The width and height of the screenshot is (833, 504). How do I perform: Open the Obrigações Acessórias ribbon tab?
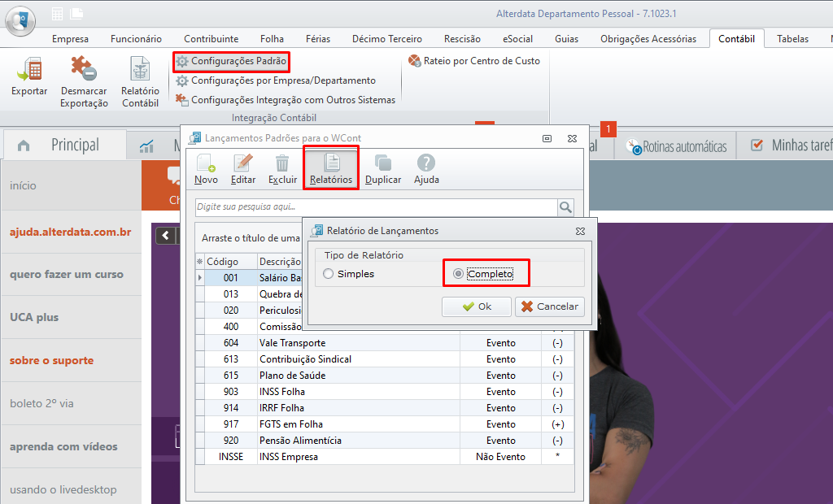coord(648,39)
